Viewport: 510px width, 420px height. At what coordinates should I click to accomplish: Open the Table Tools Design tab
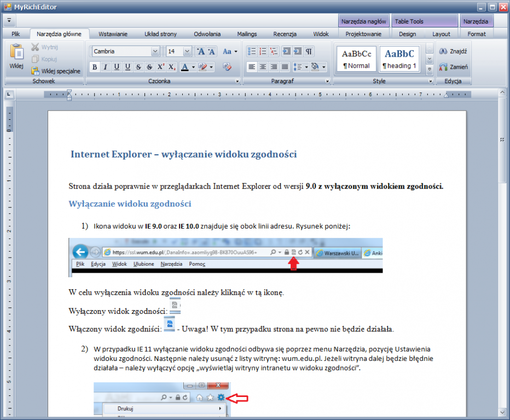point(408,34)
